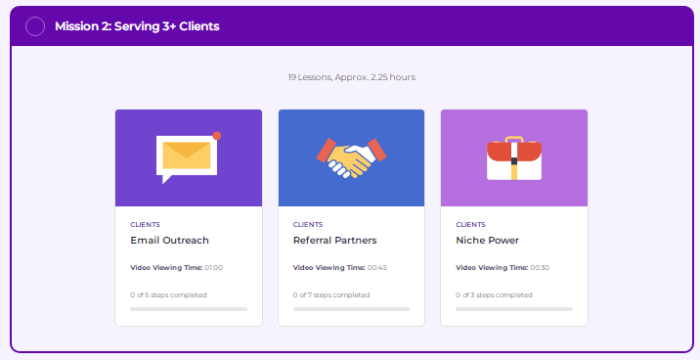This screenshot has height=360, width=700.
Task: Click the CLIENTS label above Referral Partners
Action: tap(308, 225)
